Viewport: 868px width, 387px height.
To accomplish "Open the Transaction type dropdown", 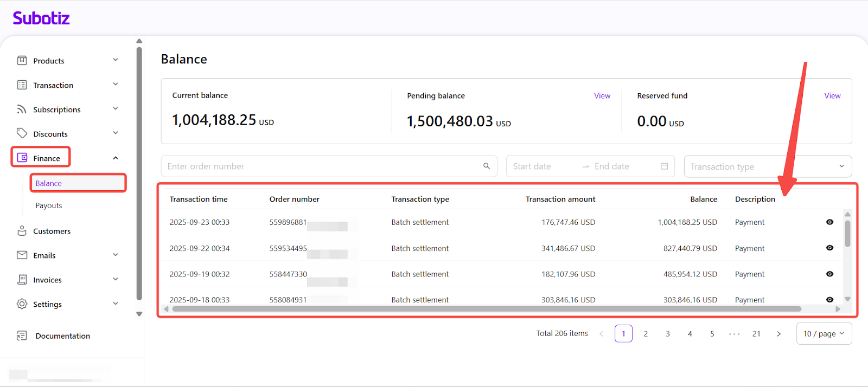I will [x=768, y=166].
